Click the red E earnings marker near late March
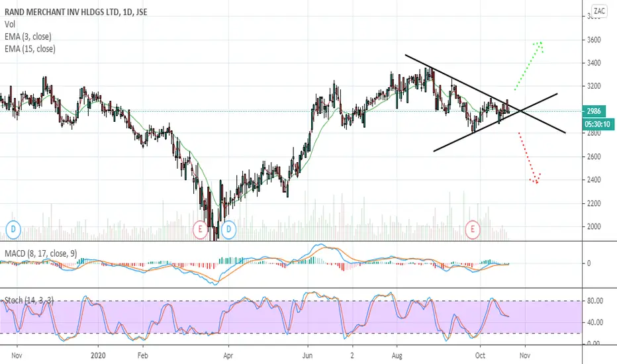617x364 pixels. point(200,230)
